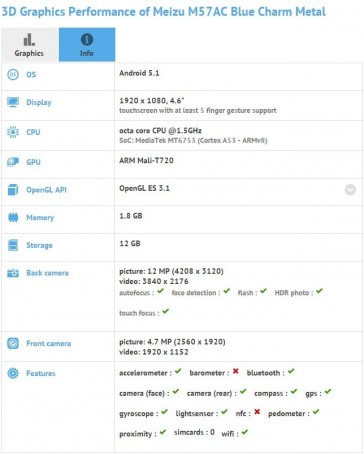Click the OpenGL ES 3.1 value
This screenshot has width=364, height=454.
[144, 188]
